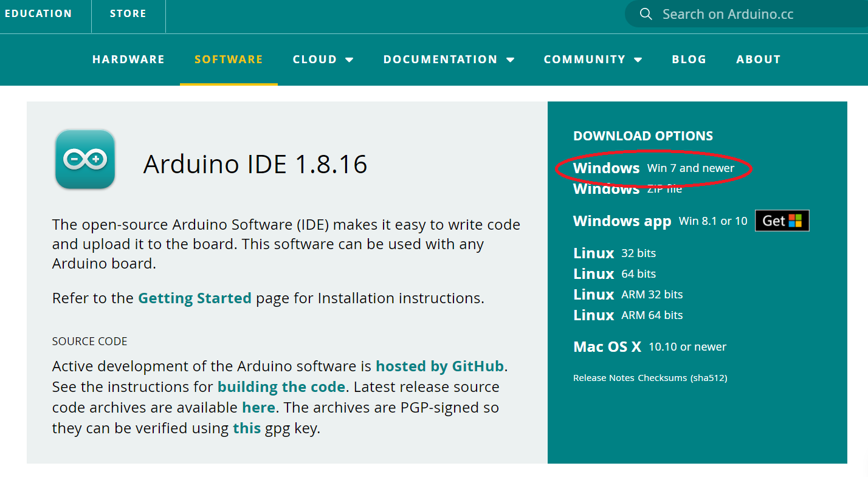The height and width of the screenshot is (477, 868).
Task: Click the 'here' source archives link
Action: pyautogui.click(x=258, y=407)
